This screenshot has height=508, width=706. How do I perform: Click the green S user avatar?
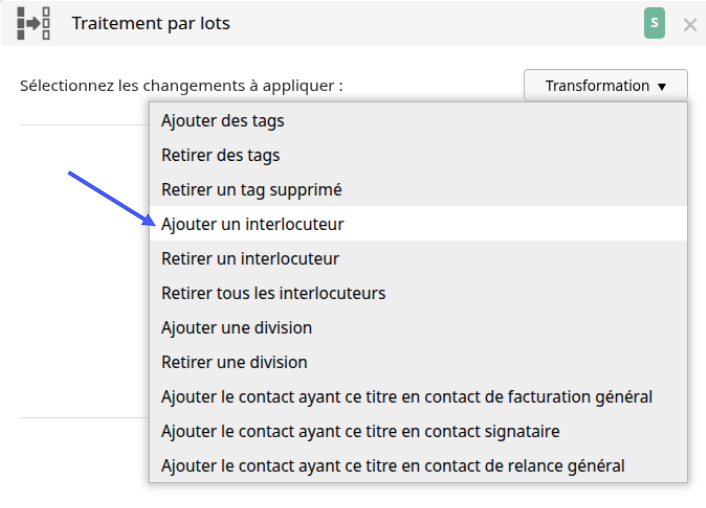pos(654,23)
